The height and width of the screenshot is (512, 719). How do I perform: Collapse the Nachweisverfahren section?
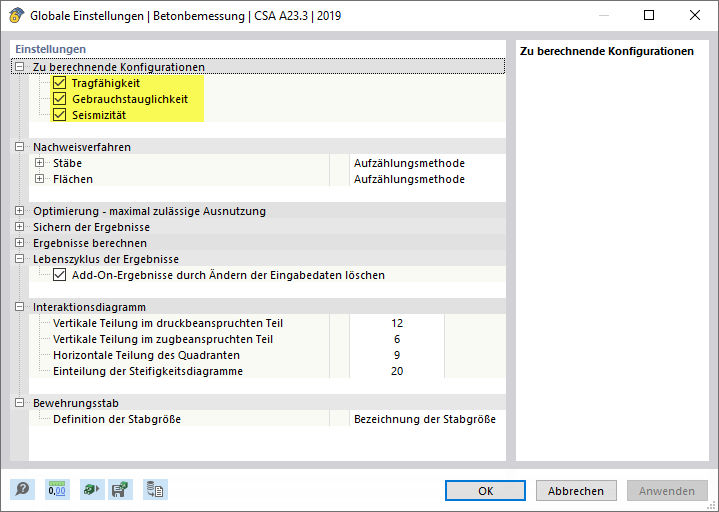click(x=19, y=147)
